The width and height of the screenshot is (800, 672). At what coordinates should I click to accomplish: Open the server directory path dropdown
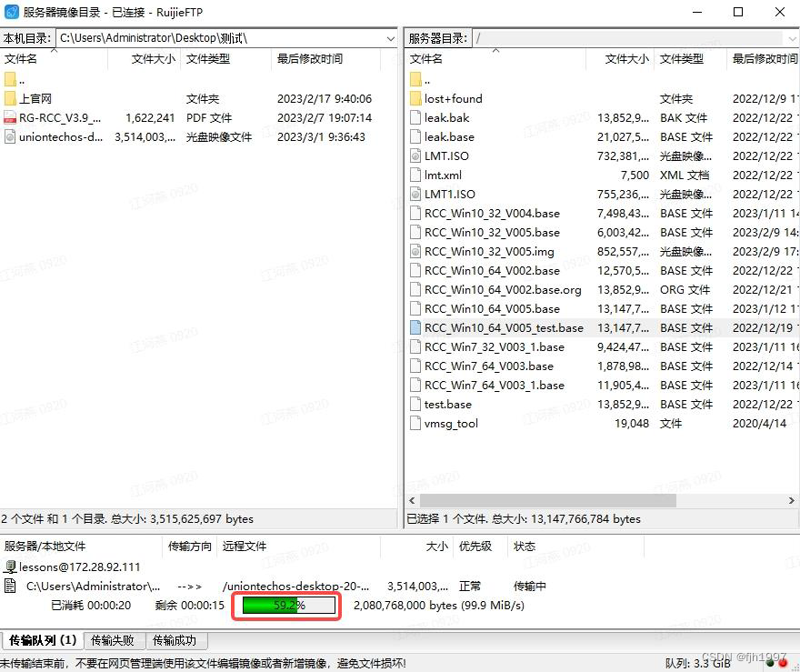pyautogui.click(x=792, y=38)
